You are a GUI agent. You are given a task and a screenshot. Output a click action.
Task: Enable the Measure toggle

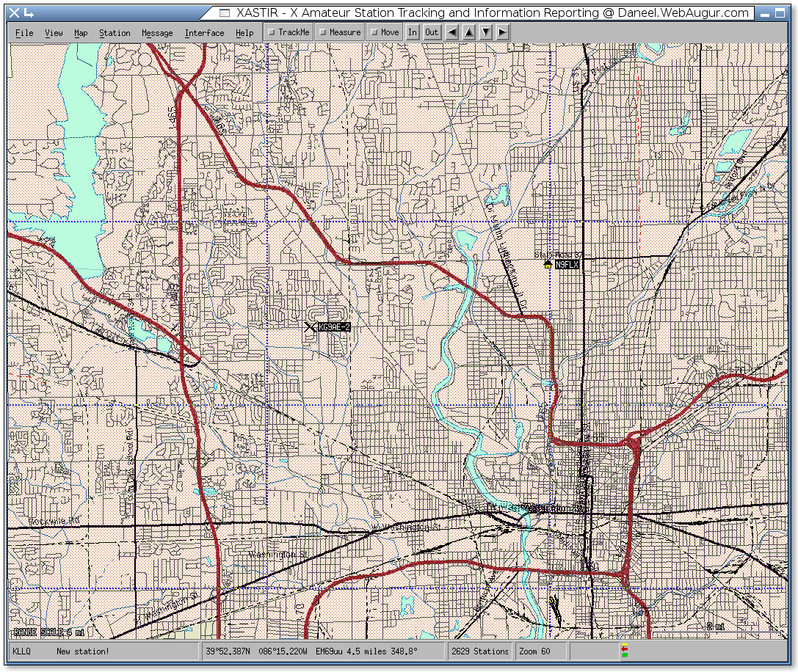click(339, 32)
